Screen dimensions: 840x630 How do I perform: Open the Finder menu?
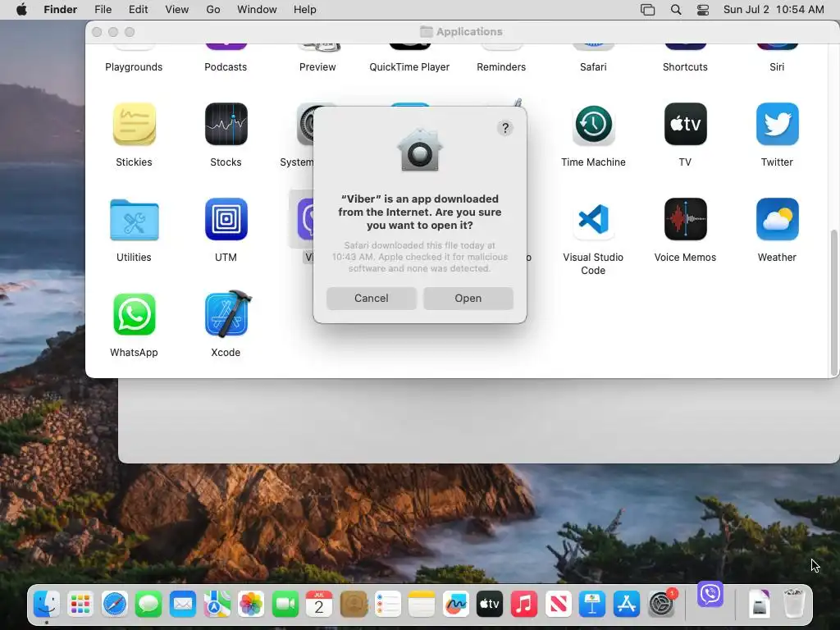[x=60, y=10]
